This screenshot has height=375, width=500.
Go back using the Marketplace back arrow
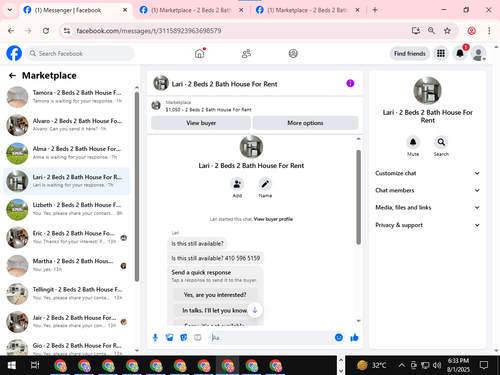click(x=12, y=76)
